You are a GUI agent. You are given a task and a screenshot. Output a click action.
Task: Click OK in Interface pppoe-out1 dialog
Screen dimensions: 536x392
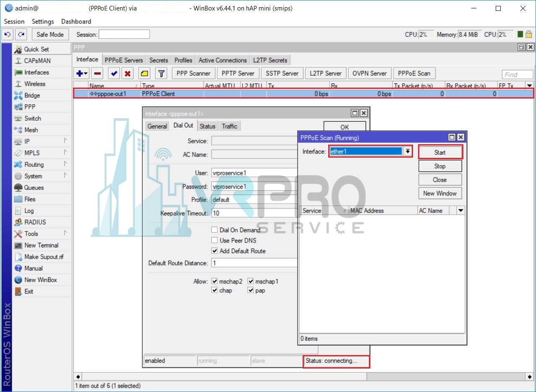[345, 127]
